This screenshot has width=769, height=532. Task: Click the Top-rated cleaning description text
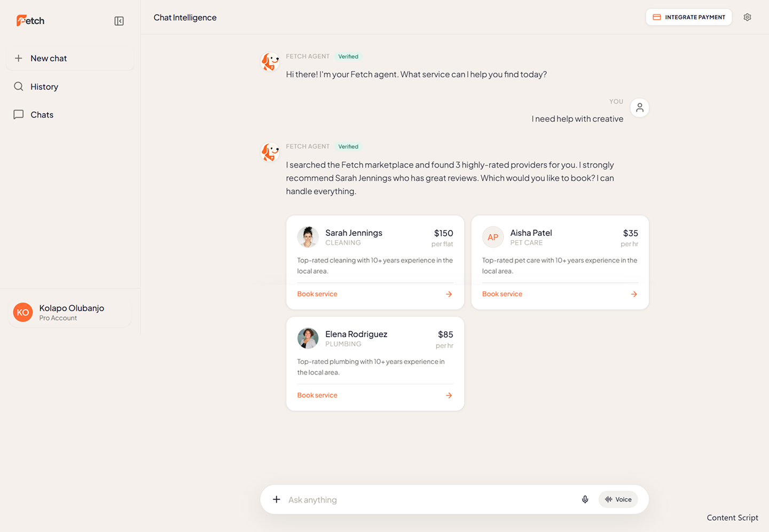click(375, 266)
